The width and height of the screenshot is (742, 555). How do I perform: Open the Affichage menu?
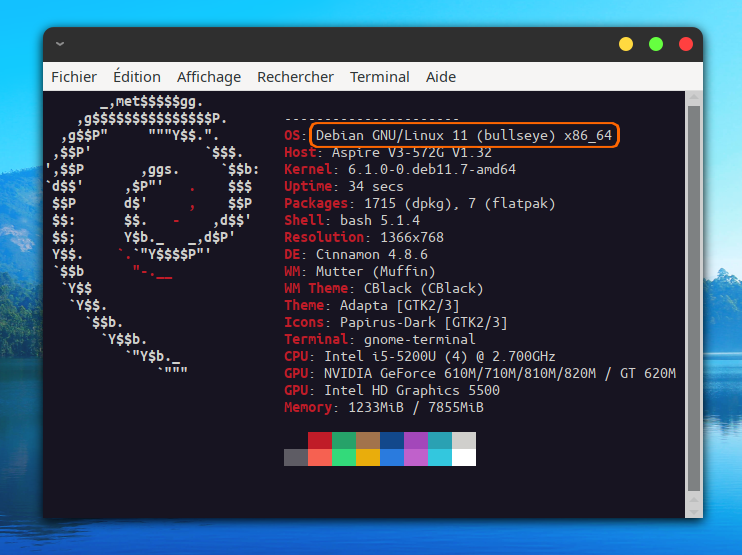point(209,77)
